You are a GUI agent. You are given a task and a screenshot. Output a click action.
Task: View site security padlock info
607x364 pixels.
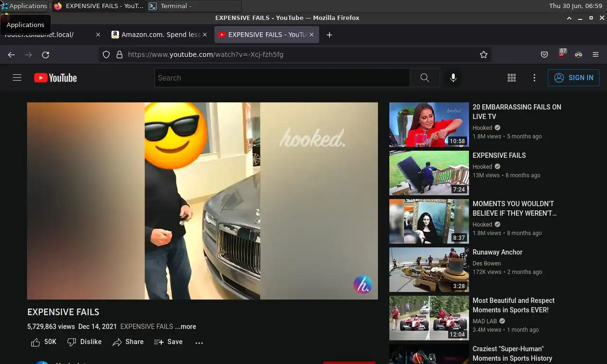tap(120, 55)
